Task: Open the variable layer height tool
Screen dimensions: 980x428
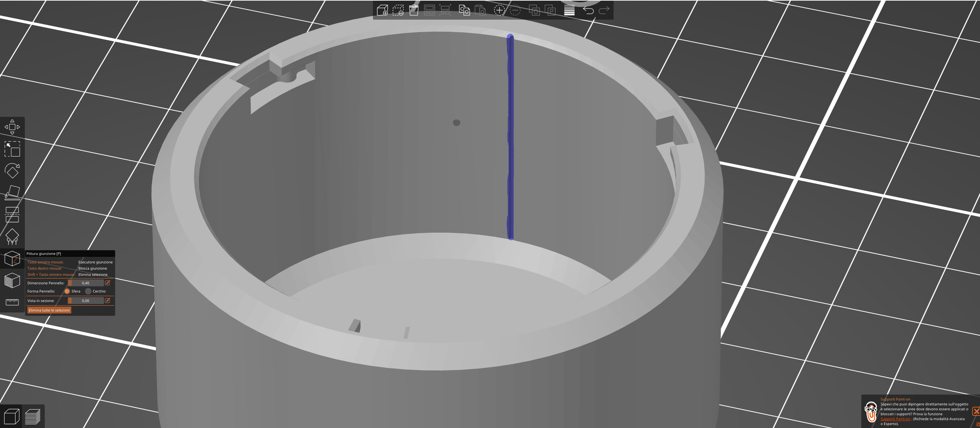Action: 569,10
